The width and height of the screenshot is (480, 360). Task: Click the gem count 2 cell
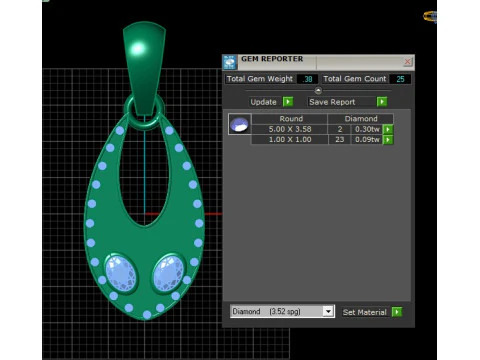tap(340, 129)
